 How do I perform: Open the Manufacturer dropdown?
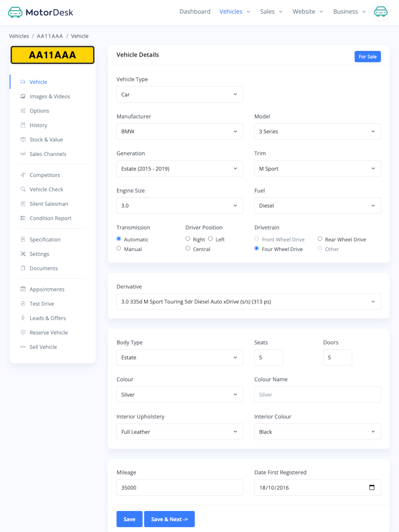[179, 131]
